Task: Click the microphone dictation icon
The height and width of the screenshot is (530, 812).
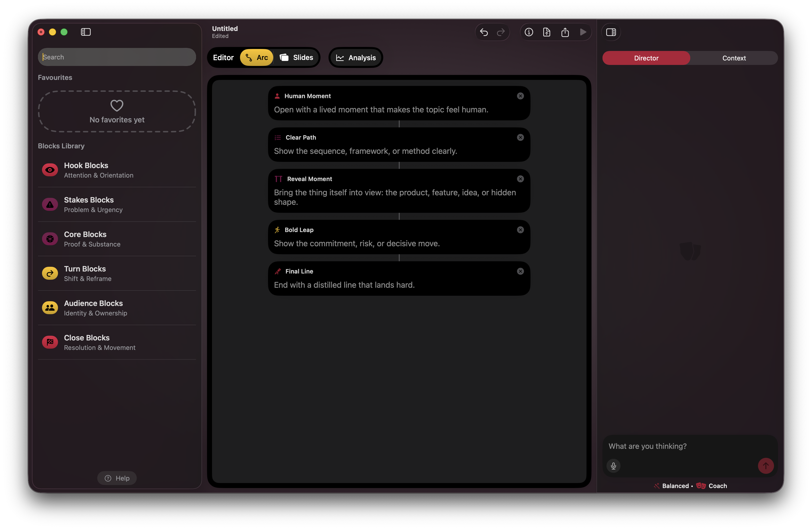Action: pyautogui.click(x=613, y=466)
